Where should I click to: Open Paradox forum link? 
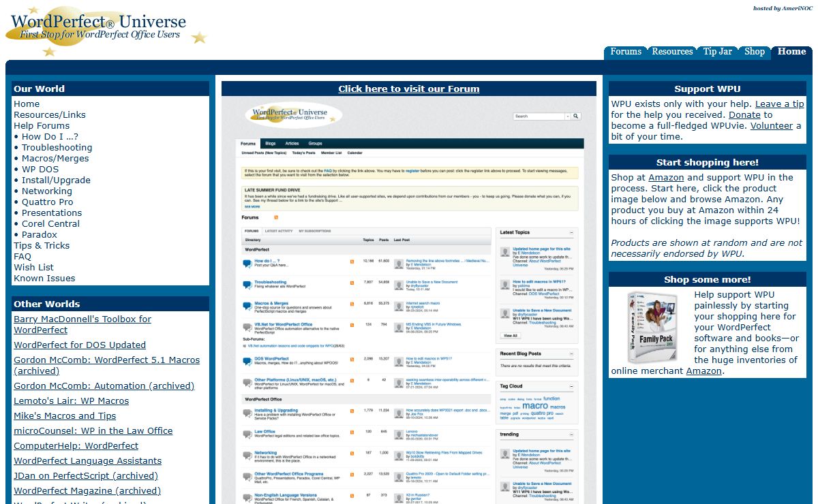[40, 235]
